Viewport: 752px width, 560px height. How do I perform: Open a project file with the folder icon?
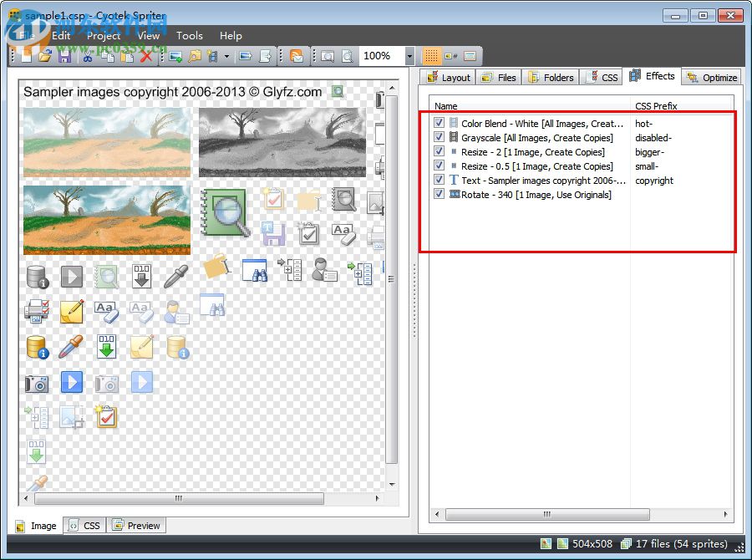pos(45,56)
